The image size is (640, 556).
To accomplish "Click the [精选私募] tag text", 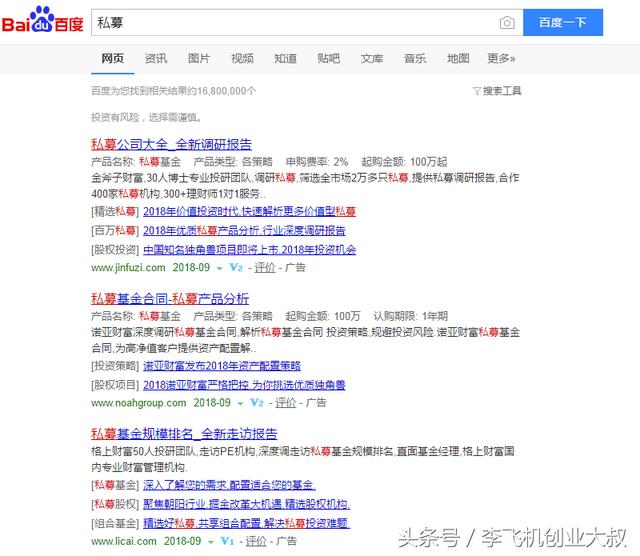I will click(x=115, y=211).
